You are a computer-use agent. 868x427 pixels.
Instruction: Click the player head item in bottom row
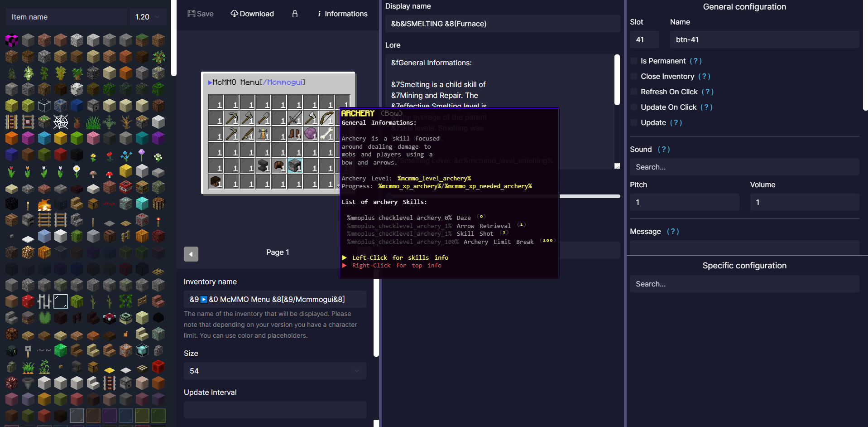click(x=216, y=181)
